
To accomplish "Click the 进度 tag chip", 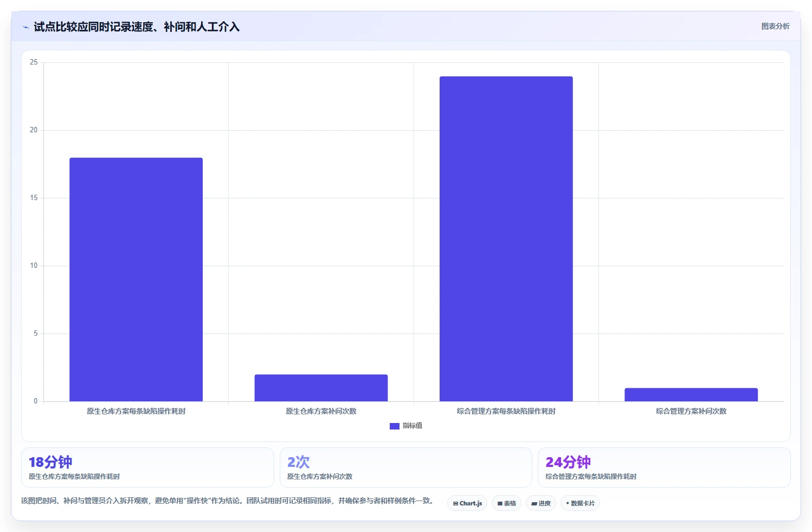I will (541, 503).
